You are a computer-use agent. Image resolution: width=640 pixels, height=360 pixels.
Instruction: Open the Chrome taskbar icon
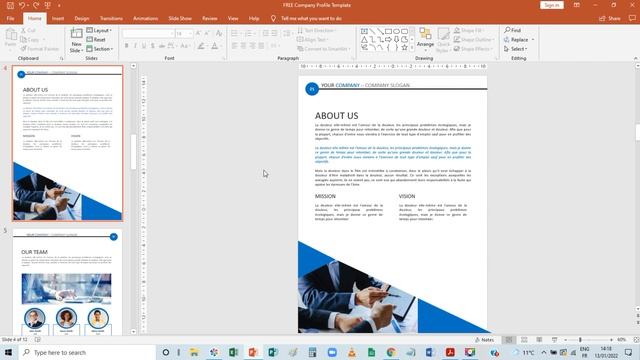[x=391, y=352]
